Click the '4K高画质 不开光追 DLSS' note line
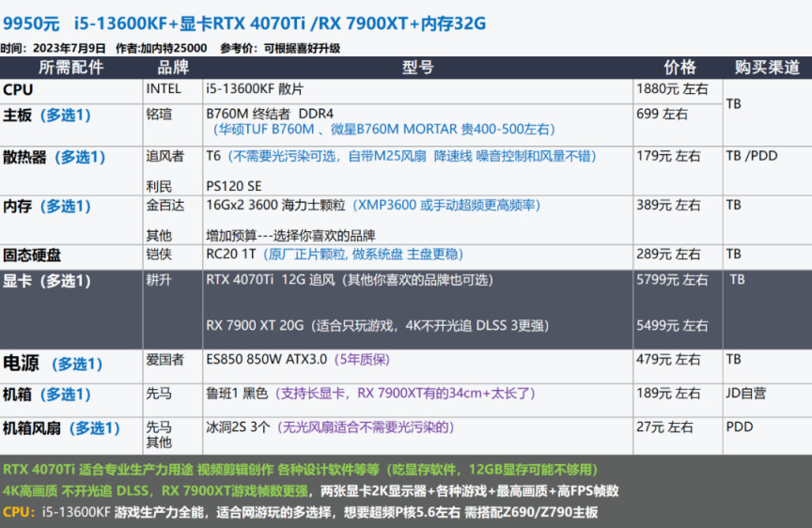The height and width of the screenshot is (528, 812). 311,490
